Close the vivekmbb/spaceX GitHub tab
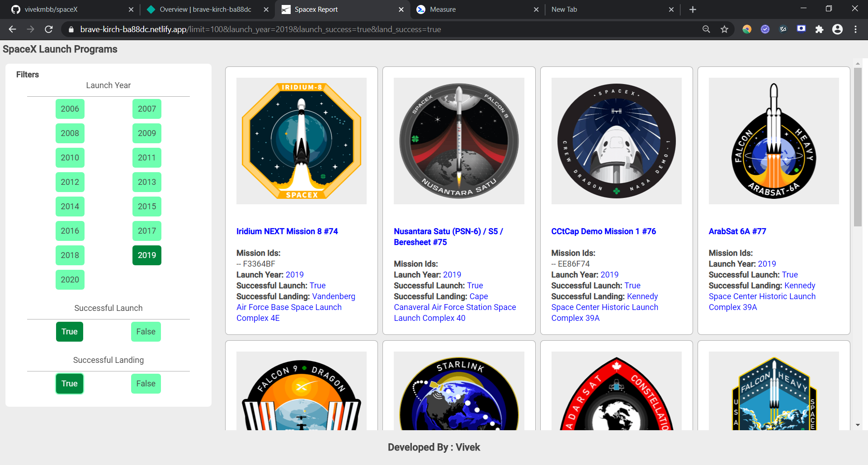This screenshot has width=868, height=465. [131, 9]
